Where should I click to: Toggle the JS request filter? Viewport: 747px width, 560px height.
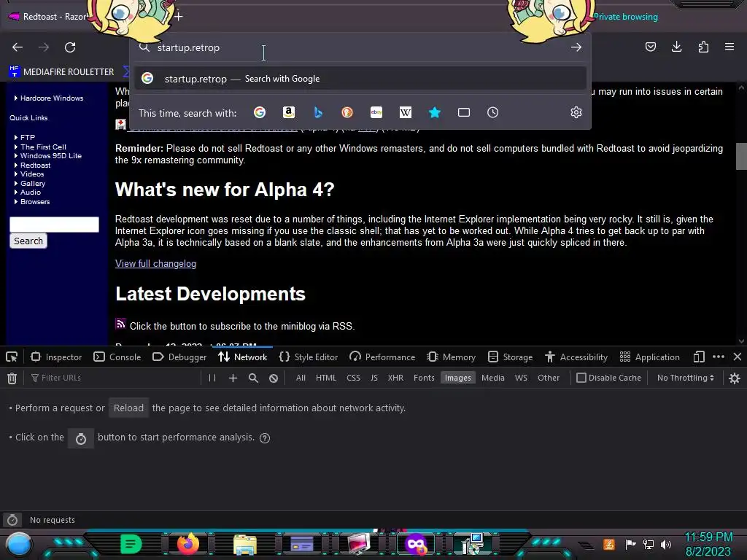[374, 378]
